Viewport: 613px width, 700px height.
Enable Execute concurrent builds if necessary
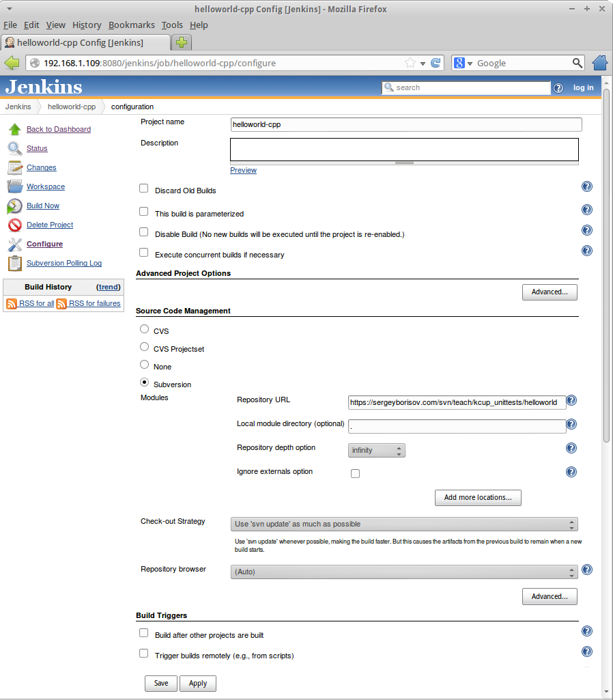point(143,253)
